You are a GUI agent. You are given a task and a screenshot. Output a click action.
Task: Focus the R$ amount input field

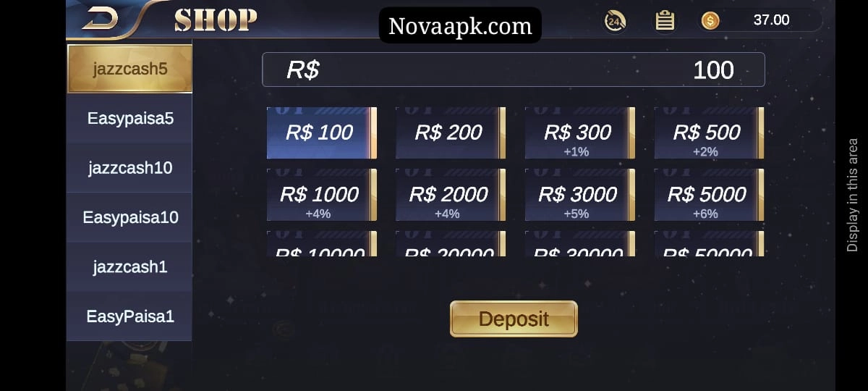pyautogui.click(x=514, y=70)
